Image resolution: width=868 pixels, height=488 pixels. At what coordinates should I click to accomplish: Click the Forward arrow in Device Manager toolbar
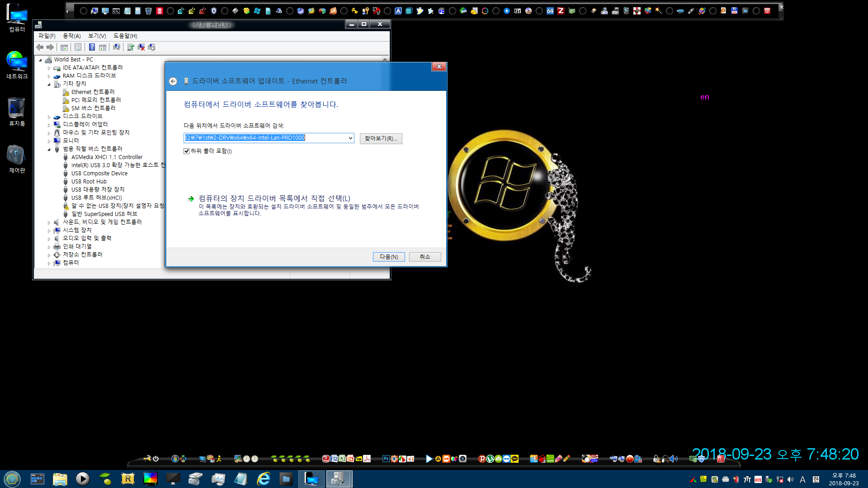pos(50,47)
